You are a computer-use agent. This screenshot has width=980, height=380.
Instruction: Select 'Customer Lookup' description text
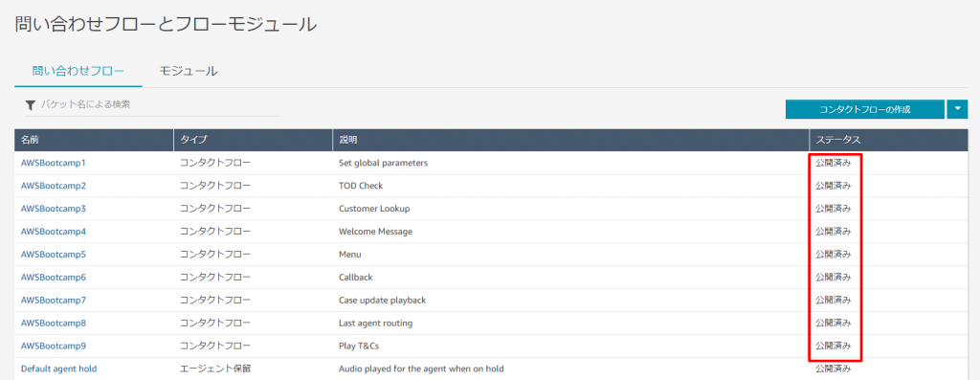click(374, 208)
